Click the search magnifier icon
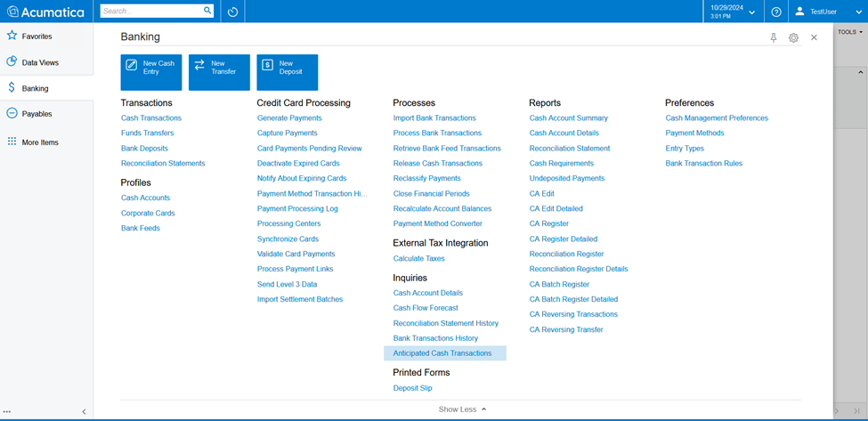This screenshot has width=868, height=421. 207,11
